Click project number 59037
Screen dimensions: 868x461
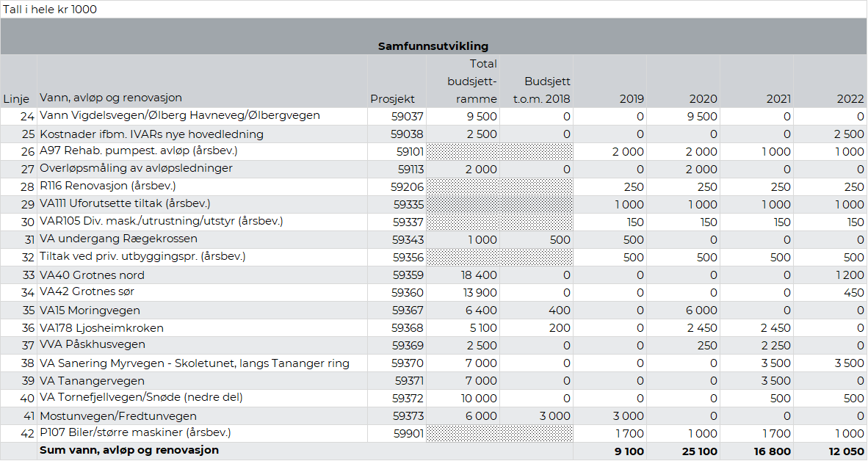pyautogui.click(x=407, y=116)
